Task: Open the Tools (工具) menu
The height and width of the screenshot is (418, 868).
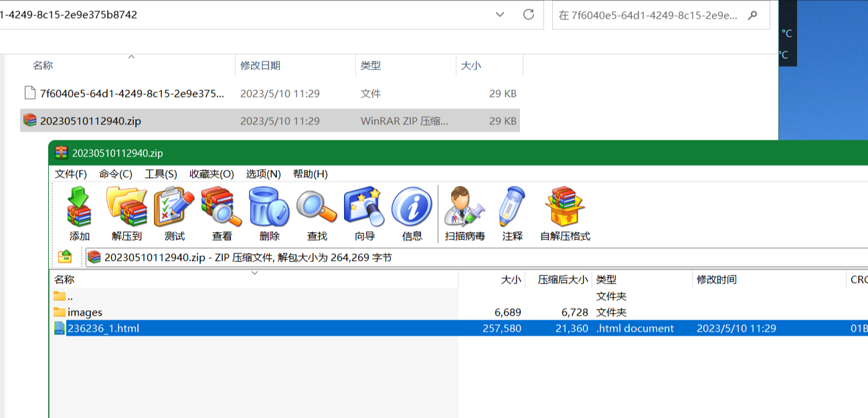Action: click(x=161, y=174)
